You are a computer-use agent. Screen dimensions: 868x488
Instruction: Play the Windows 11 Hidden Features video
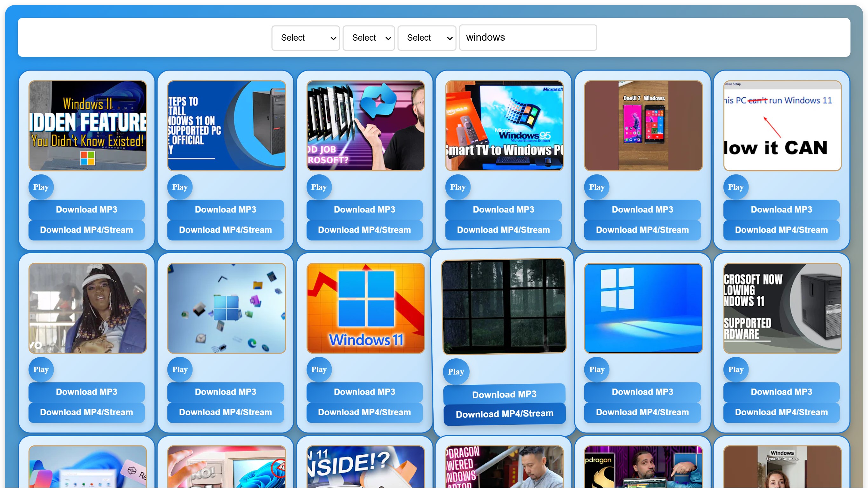point(41,187)
